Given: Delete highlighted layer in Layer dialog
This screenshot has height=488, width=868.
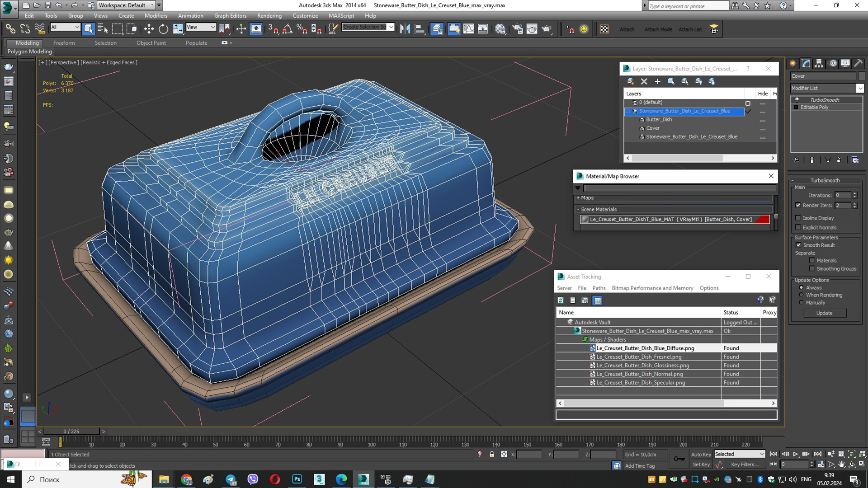Looking at the screenshot, I should (x=644, y=81).
